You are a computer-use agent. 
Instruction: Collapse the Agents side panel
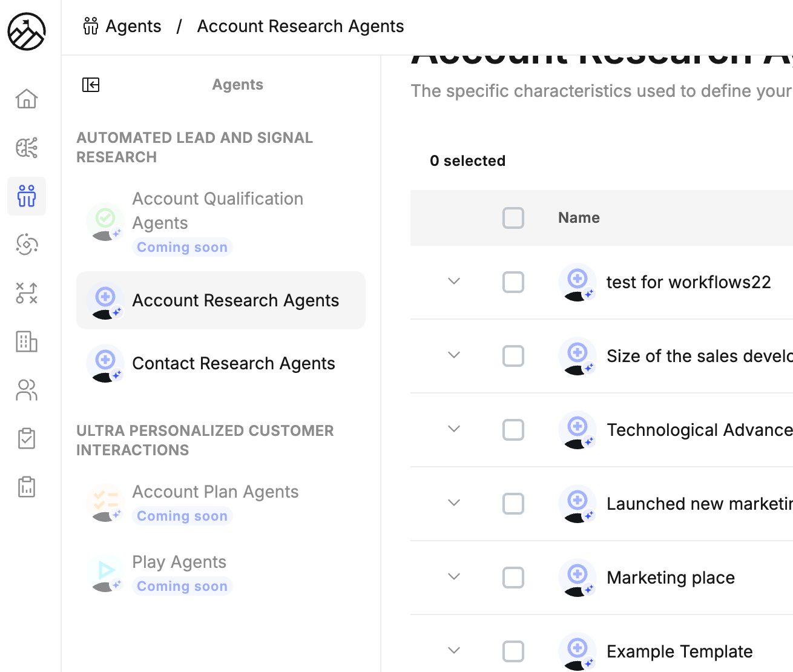tap(91, 85)
